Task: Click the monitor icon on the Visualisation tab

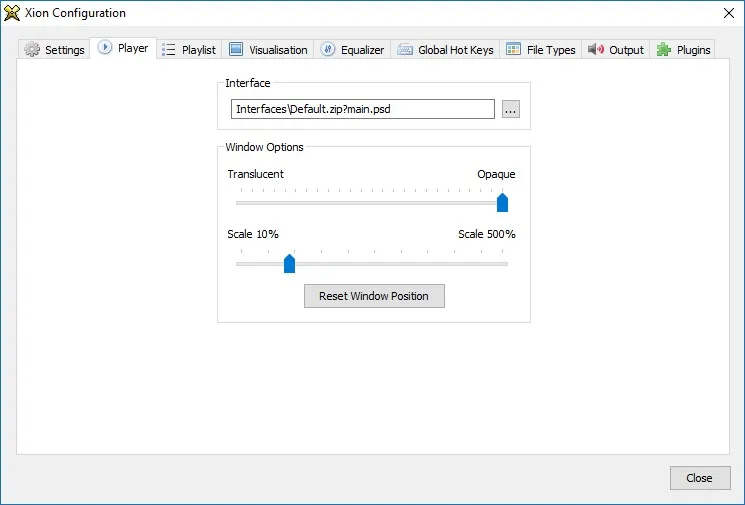Action: [236, 49]
